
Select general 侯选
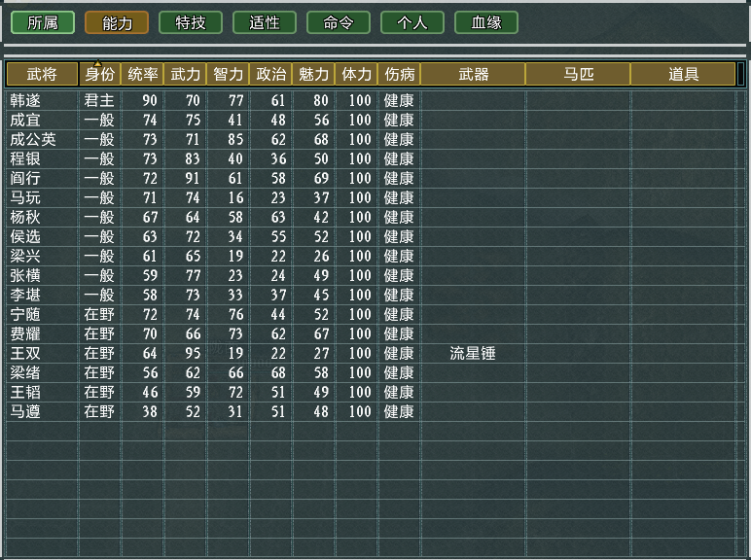click(x=25, y=237)
